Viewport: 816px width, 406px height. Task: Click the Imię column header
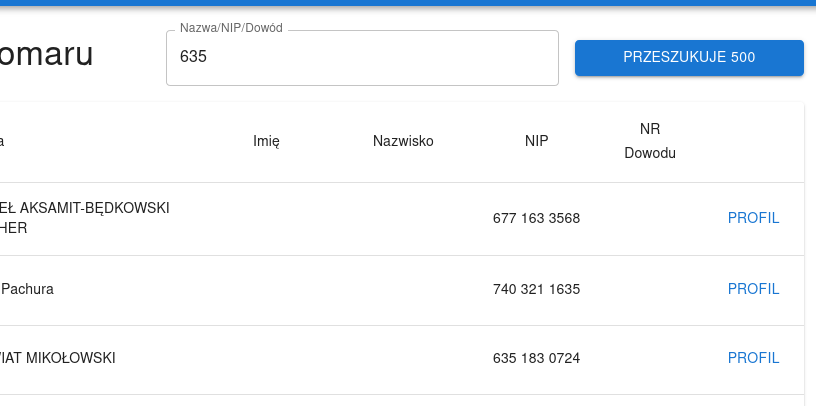[x=266, y=141]
